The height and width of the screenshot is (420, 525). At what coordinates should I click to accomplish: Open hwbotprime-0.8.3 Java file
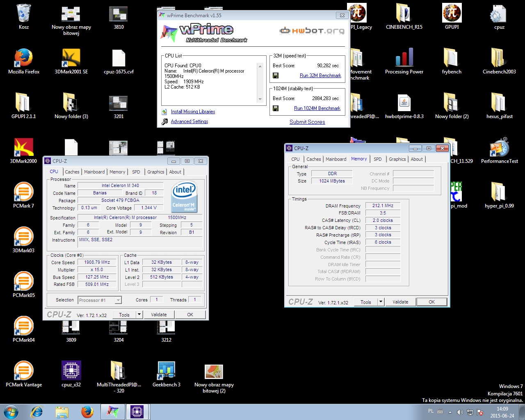[404, 106]
